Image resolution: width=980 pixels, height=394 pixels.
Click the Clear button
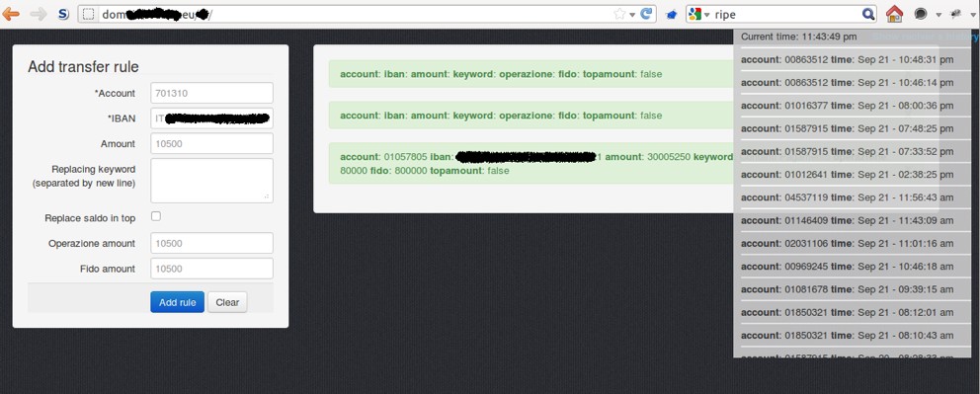[x=227, y=302]
